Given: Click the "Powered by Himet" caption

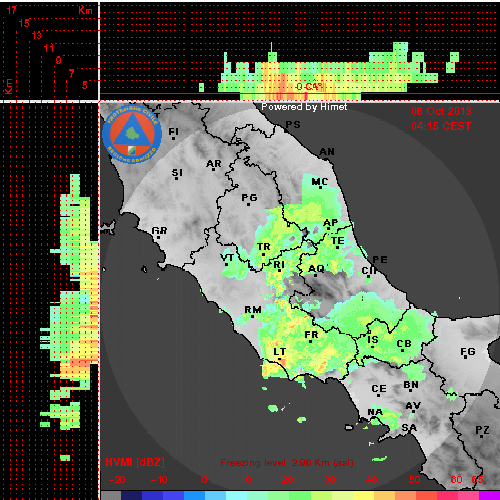Looking at the screenshot, I should pos(304,107).
